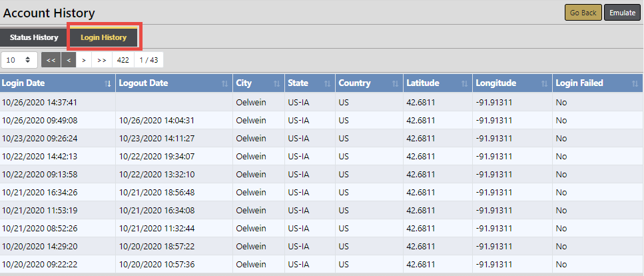Select the Login History tab
Image resolution: width=644 pixels, height=276 pixels.
104,37
